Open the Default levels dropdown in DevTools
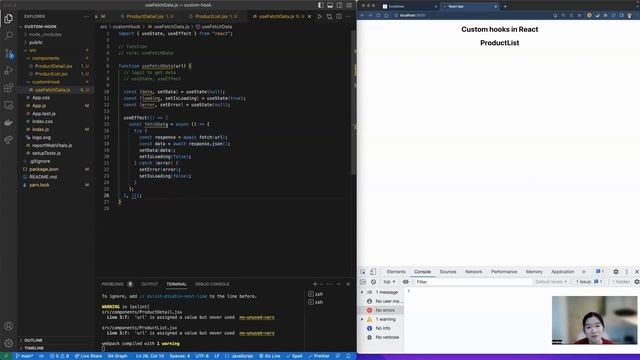 (x=551, y=282)
